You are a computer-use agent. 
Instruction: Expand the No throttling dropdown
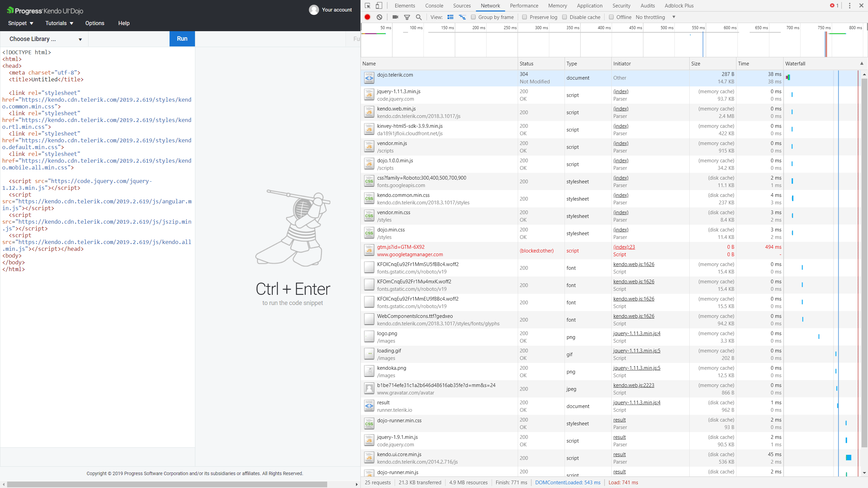[655, 17]
